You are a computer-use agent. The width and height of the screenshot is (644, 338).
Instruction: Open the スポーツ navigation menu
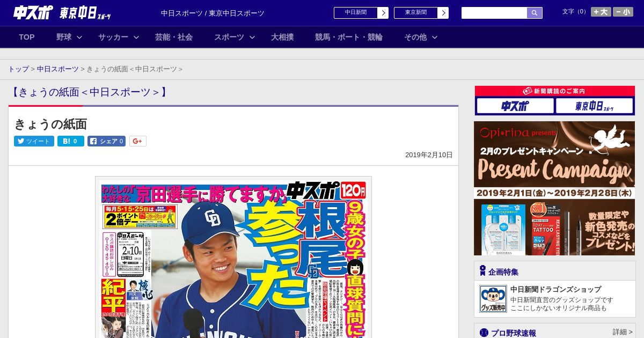click(229, 37)
